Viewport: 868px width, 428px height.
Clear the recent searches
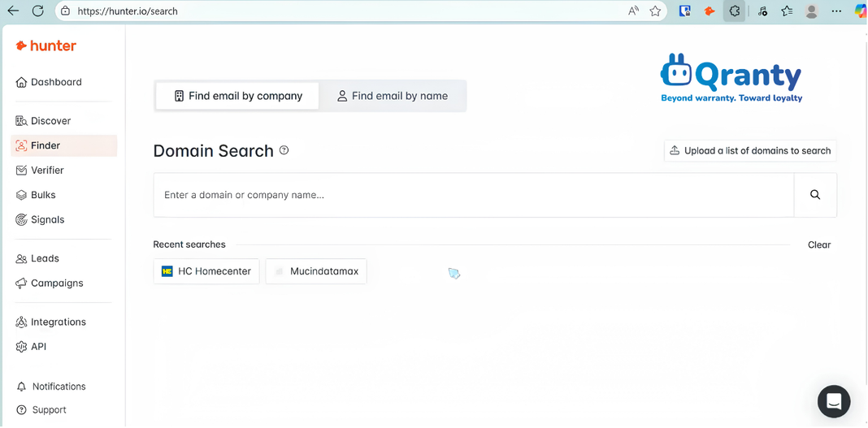pos(819,245)
